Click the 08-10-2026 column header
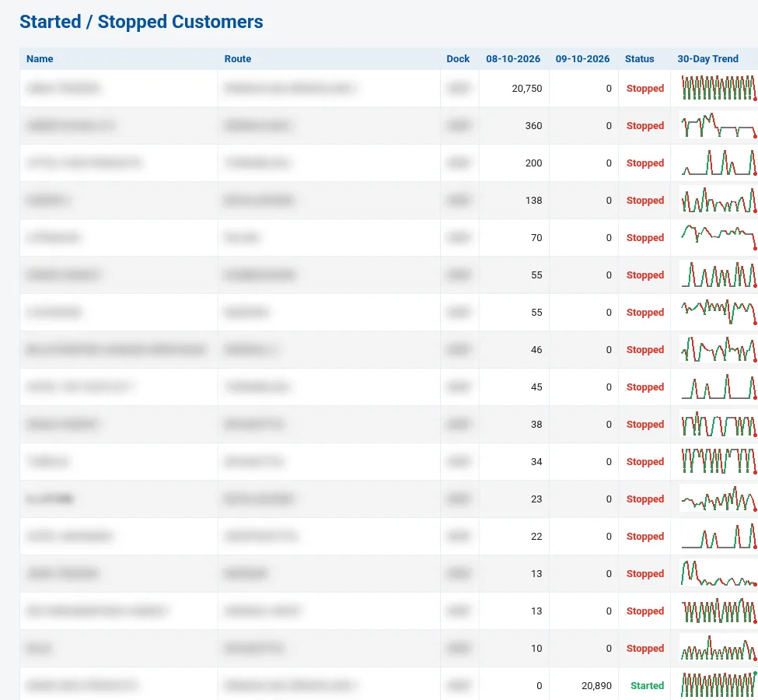Screen dimensions: 758x700 [x=513, y=59]
